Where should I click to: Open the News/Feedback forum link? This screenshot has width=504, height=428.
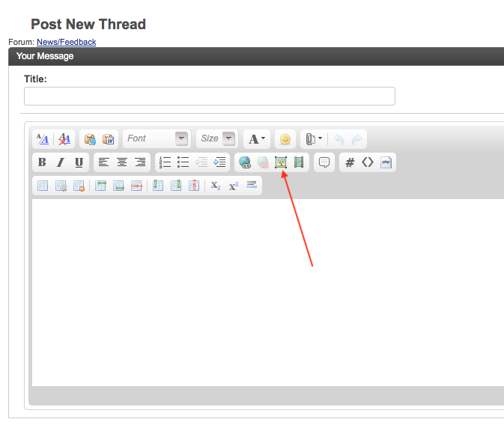coord(66,42)
